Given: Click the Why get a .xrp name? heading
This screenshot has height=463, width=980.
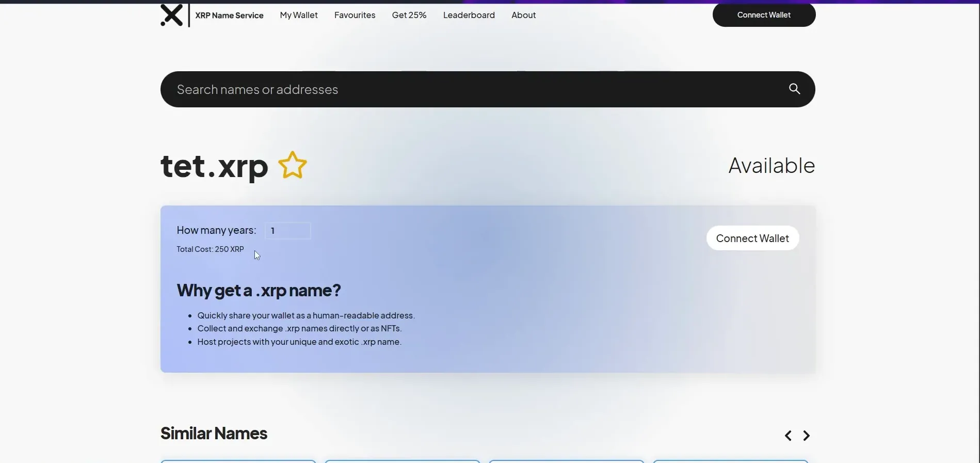Looking at the screenshot, I should (x=259, y=290).
